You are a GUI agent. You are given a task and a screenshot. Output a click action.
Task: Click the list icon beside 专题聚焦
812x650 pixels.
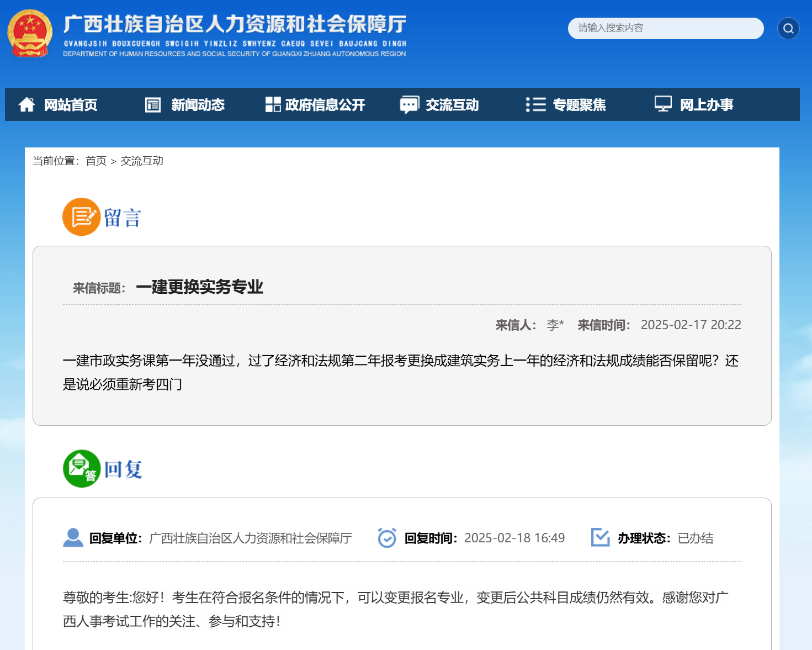[x=535, y=104]
